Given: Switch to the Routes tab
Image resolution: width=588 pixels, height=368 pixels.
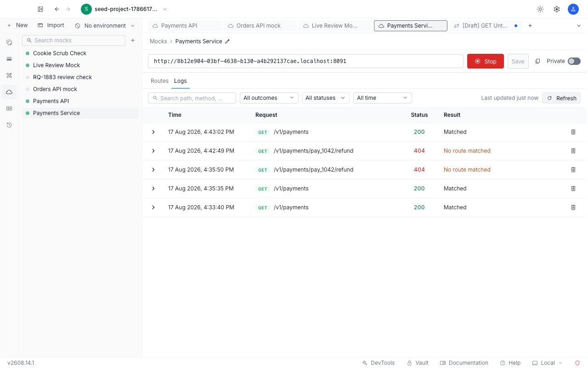Looking at the screenshot, I should (x=159, y=81).
